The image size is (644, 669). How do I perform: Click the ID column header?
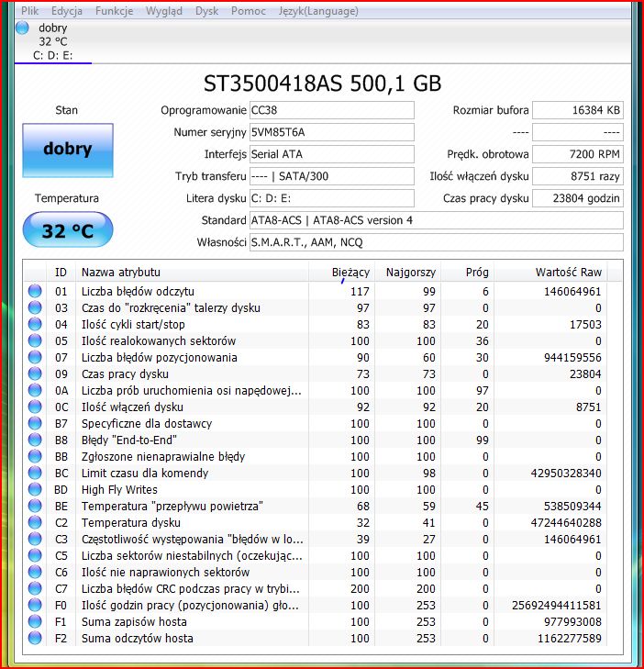(61, 273)
